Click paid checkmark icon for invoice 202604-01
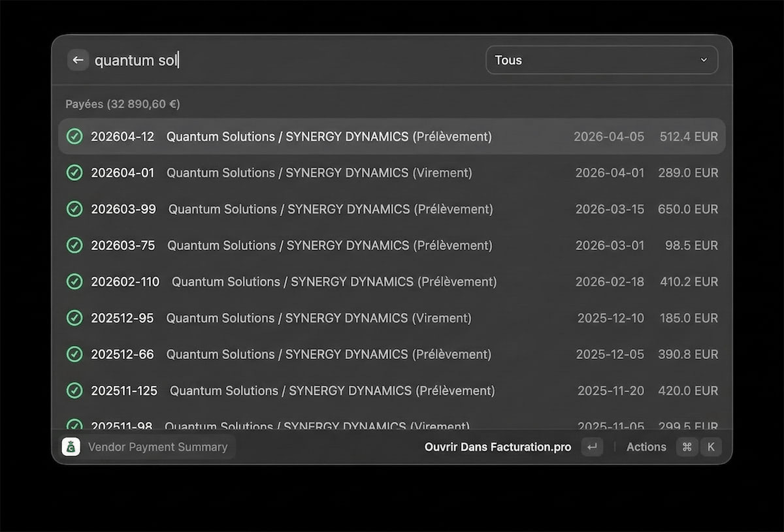 point(74,173)
